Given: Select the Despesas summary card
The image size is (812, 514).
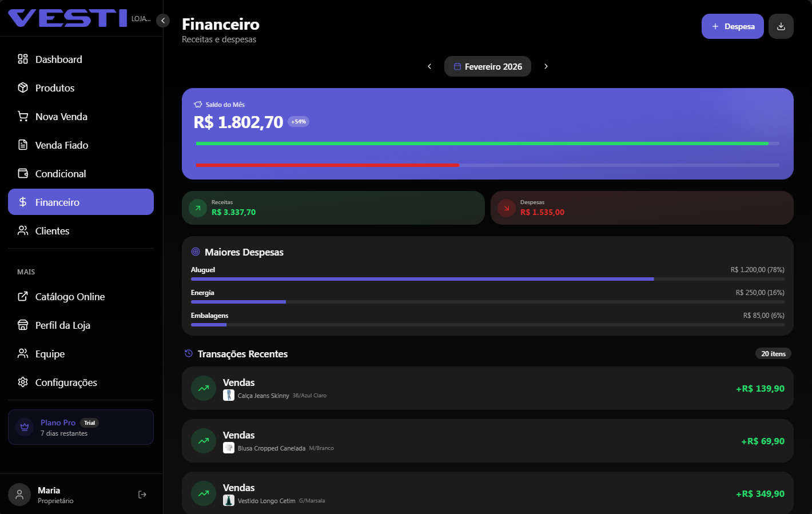Looking at the screenshot, I should tap(642, 208).
